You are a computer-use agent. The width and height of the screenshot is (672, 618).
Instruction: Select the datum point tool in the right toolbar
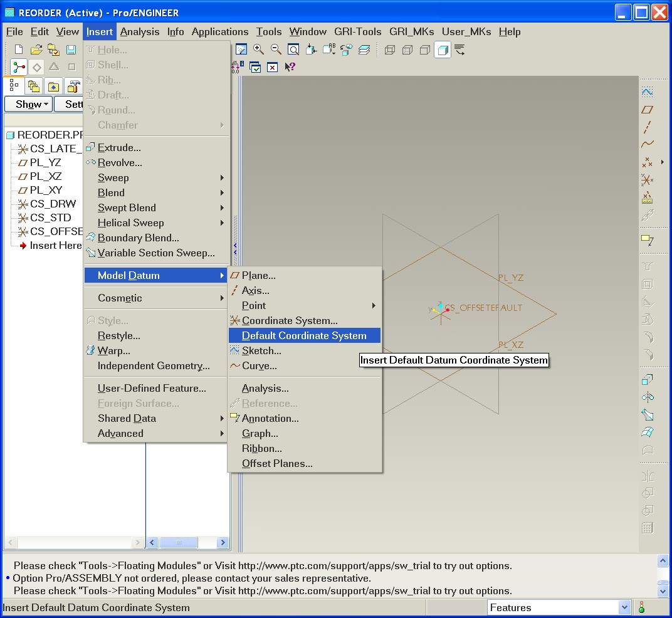(x=647, y=162)
